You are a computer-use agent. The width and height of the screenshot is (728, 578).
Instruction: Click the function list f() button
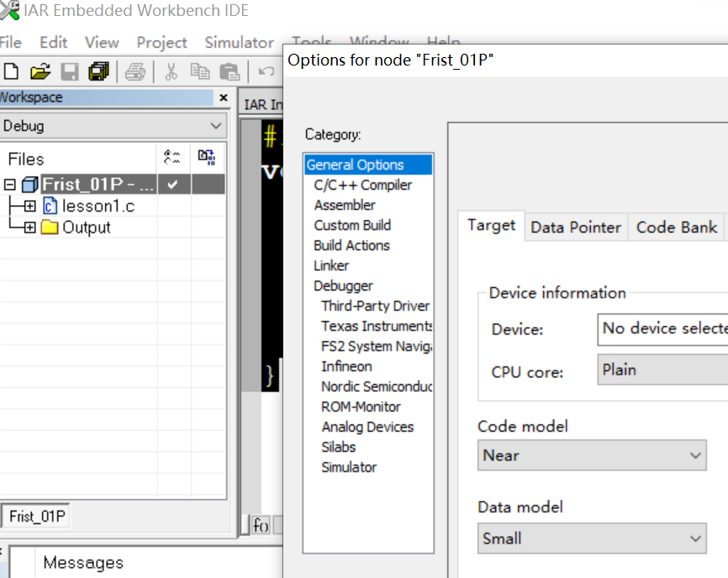point(261,525)
